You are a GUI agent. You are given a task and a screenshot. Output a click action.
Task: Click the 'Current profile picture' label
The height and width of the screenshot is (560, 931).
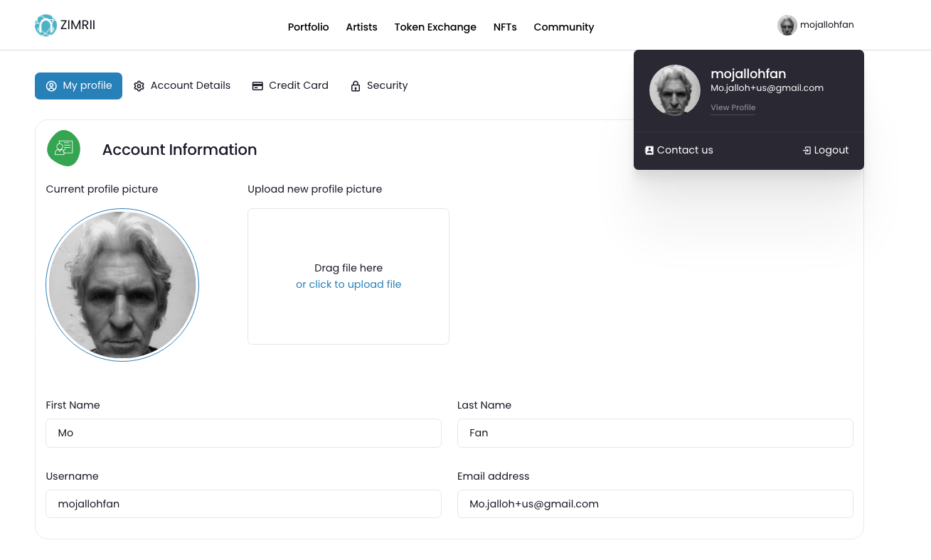pyautogui.click(x=102, y=189)
